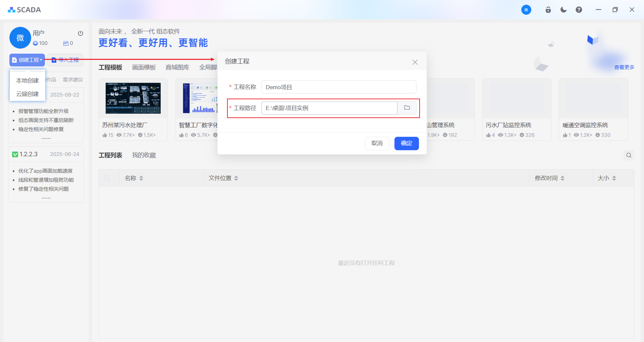Click the folder browse icon for project path
644x342 pixels.
(x=407, y=108)
